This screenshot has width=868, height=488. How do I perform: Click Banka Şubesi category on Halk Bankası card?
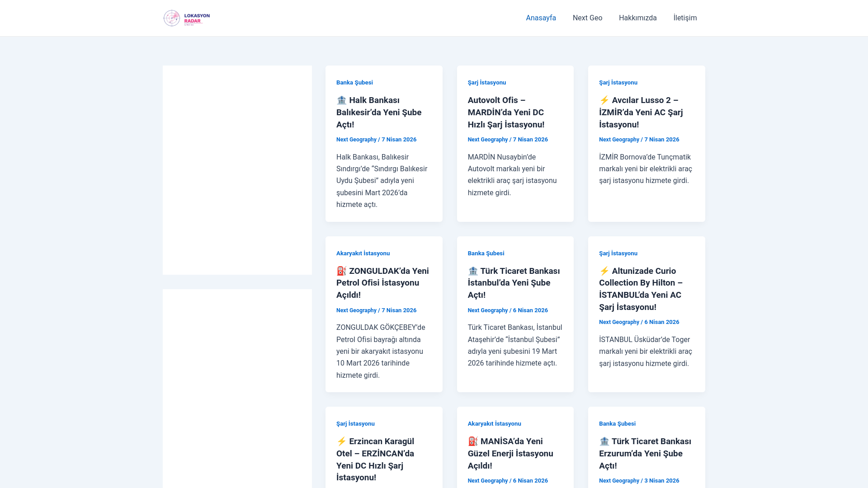click(354, 83)
